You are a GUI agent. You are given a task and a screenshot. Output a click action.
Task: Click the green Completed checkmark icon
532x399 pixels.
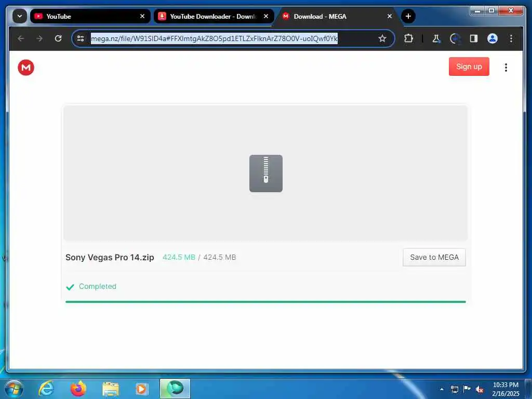click(x=70, y=287)
